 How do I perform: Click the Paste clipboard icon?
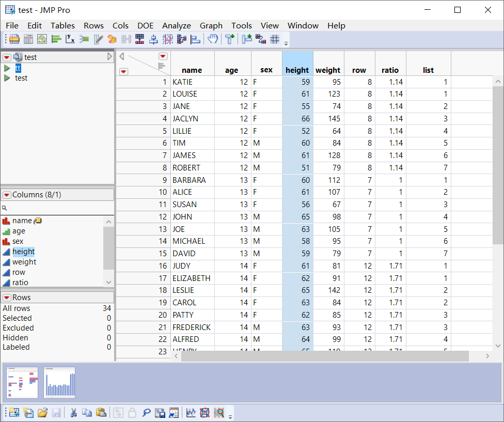point(101,413)
